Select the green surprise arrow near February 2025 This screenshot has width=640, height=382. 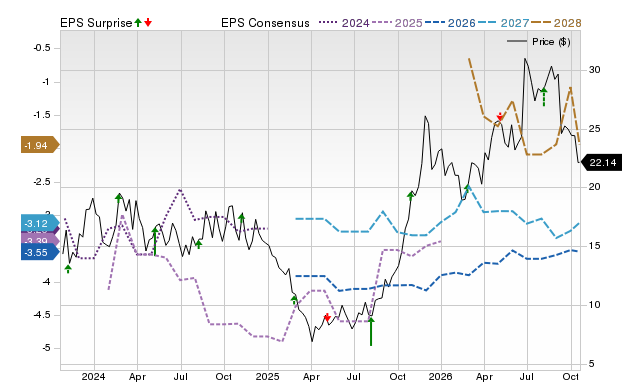tap(294, 299)
